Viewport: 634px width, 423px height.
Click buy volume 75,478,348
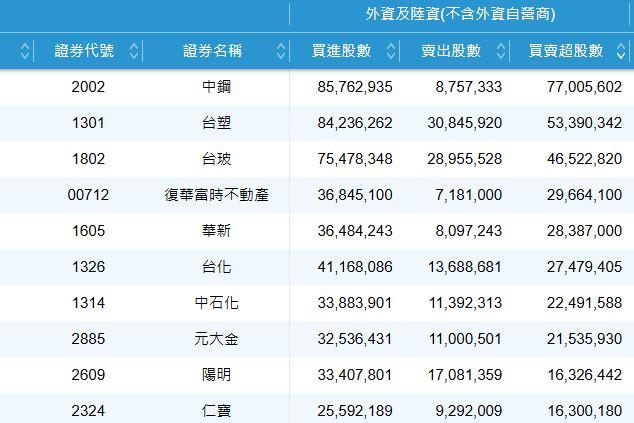[x=355, y=159]
